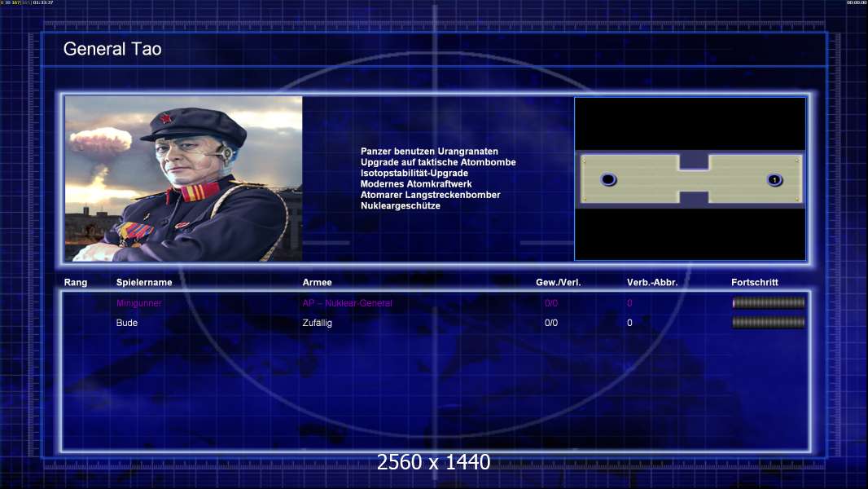The width and height of the screenshot is (868, 489).
Task: Click Bude's disconnect count 0
Action: 629,322
